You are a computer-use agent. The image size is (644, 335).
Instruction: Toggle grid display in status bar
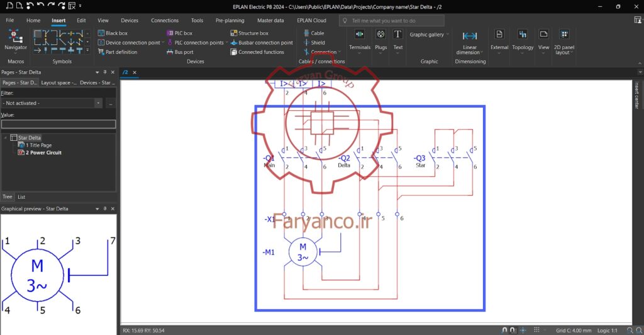(x=536, y=330)
